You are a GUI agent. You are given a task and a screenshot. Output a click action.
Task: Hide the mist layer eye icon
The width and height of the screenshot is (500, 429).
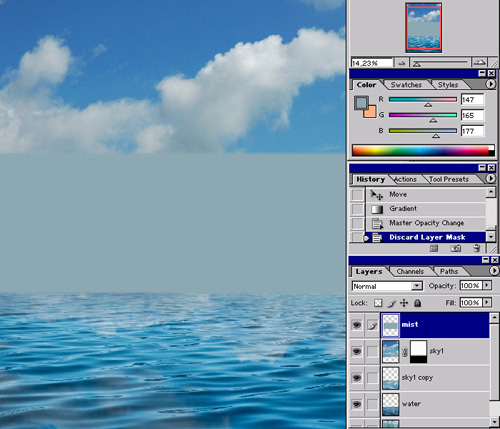pyautogui.click(x=357, y=325)
